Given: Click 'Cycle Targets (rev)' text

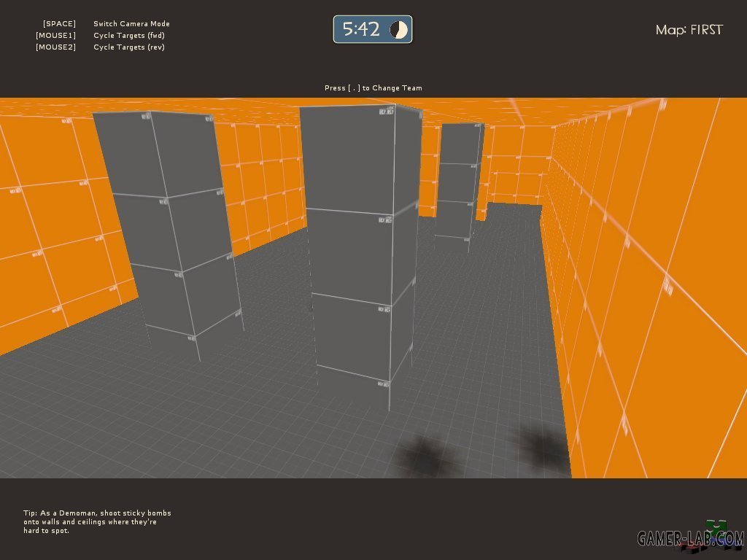Looking at the screenshot, I should point(129,47).
